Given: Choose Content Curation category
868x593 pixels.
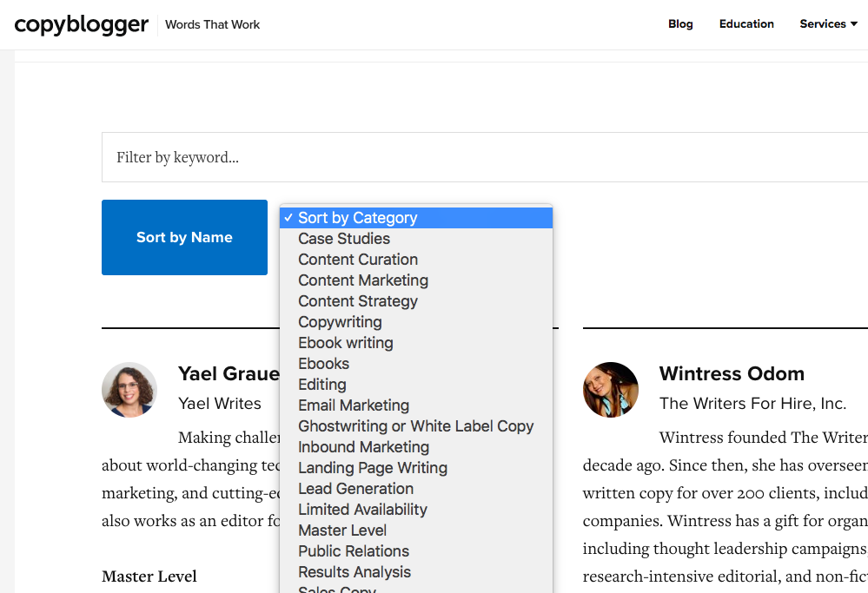Looking at the screenshot, I should pyautogui.click(x=358, y=260).
